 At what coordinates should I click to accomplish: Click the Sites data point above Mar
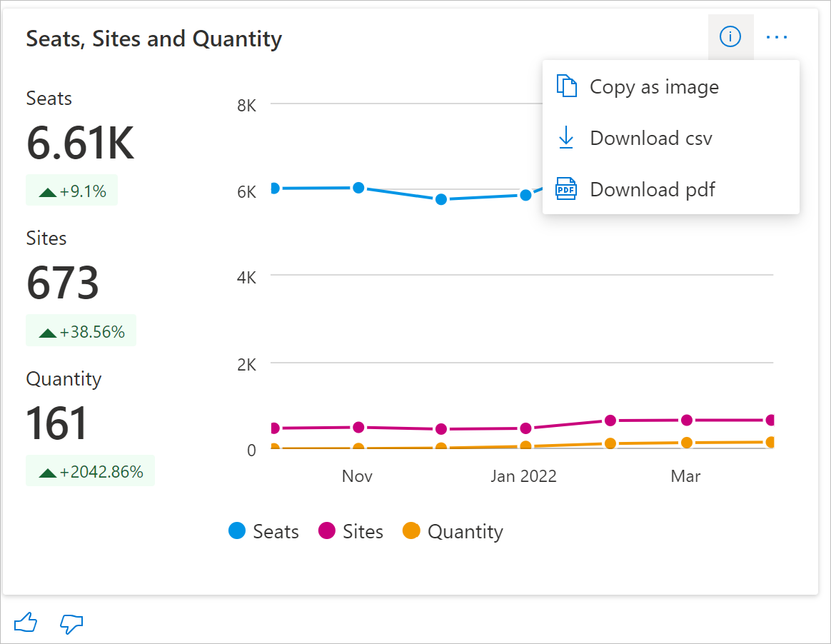click(x=687, y=420)
